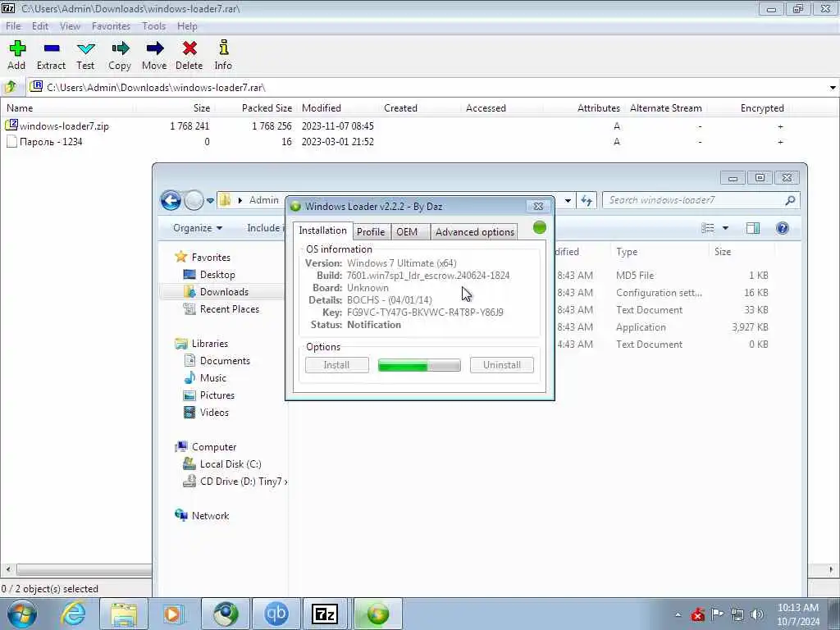The height and width of the screenshot is (630, 840).
Task: Click the volume speaker icon in system tray
Action: point(756,614)
